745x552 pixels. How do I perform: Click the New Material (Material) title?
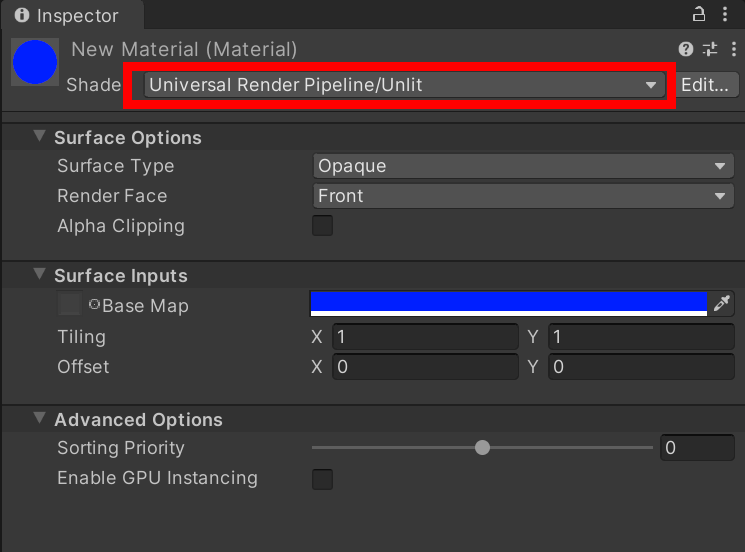tap(184, 49)
